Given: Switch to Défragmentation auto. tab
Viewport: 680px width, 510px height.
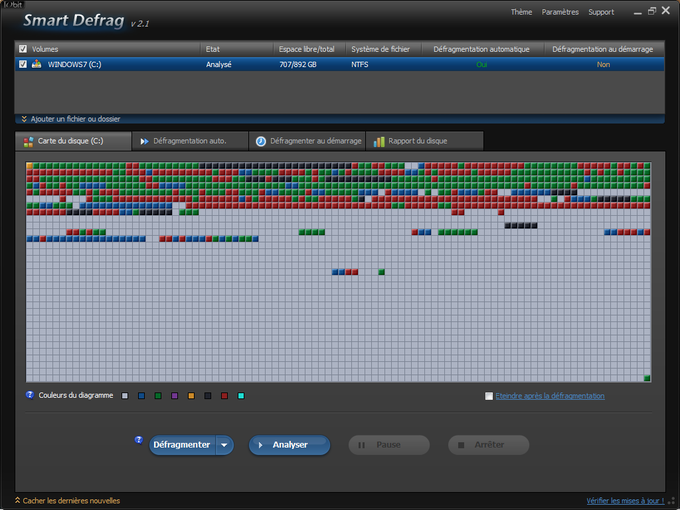Looking at the screenshot, I should [190, 141].
